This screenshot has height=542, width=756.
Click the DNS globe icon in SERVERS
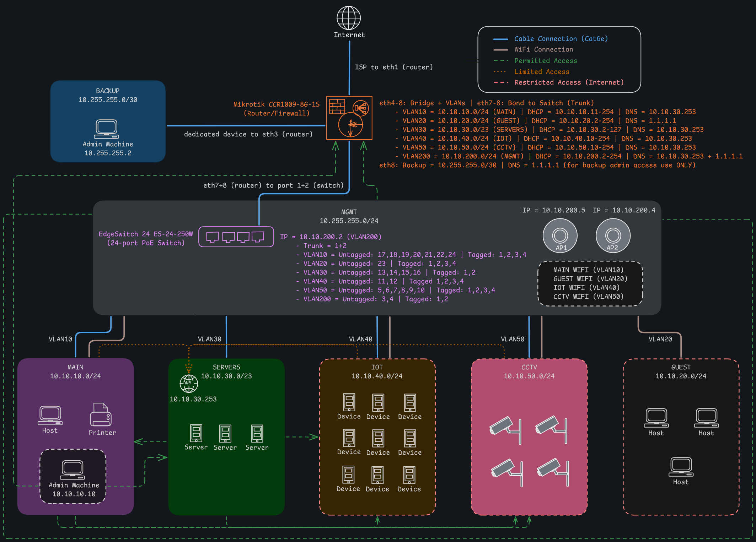(x=189, y=384)
